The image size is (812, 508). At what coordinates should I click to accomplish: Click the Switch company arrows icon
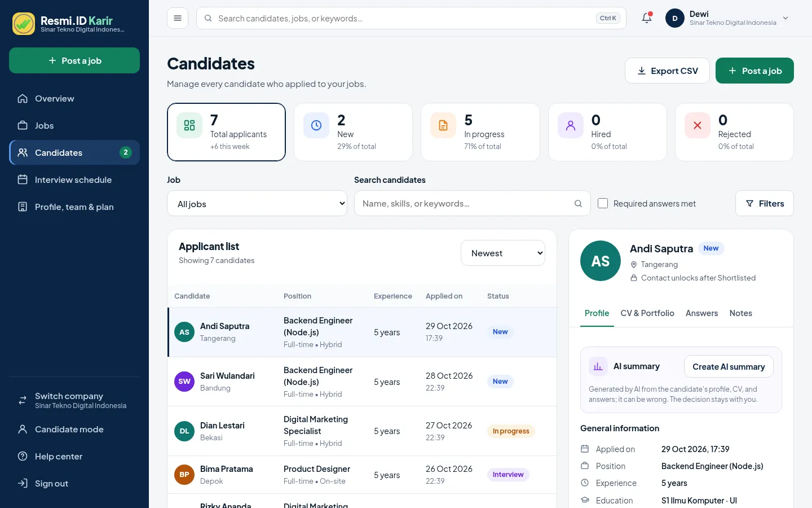click(x=23, y=400)
